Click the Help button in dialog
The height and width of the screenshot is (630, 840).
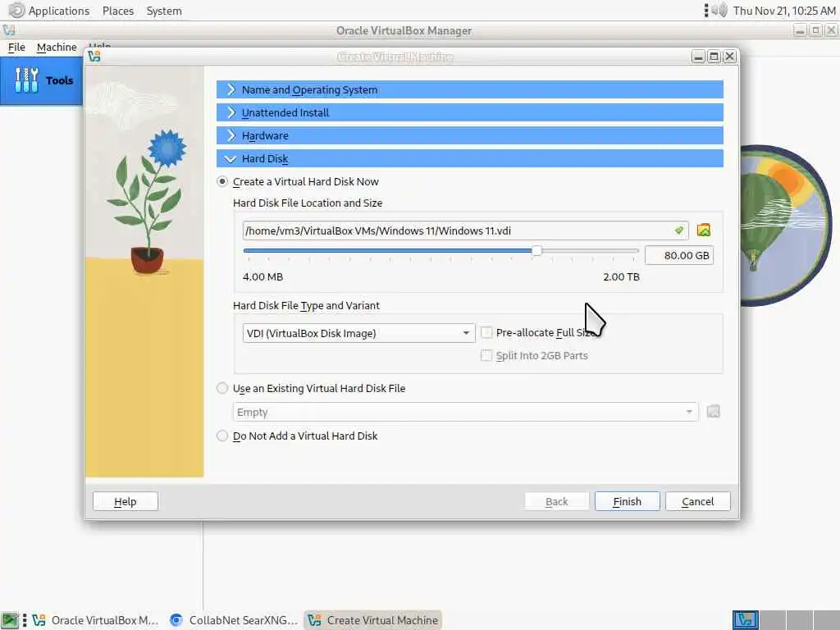point(126,501)
